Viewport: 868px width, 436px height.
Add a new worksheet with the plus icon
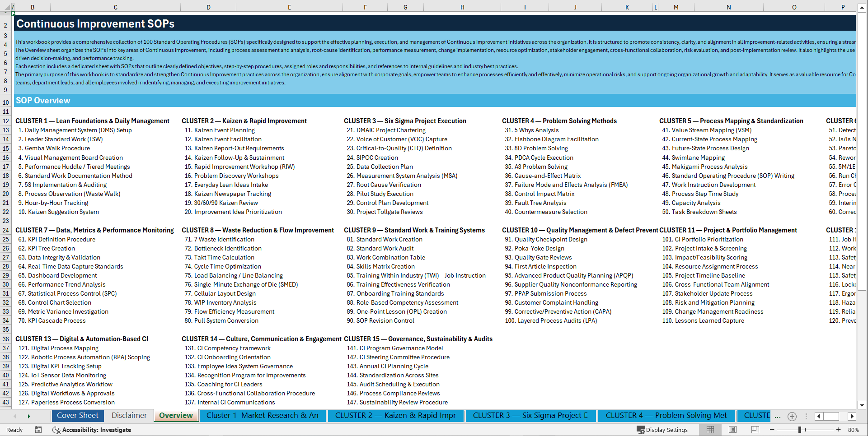[792, 416]
